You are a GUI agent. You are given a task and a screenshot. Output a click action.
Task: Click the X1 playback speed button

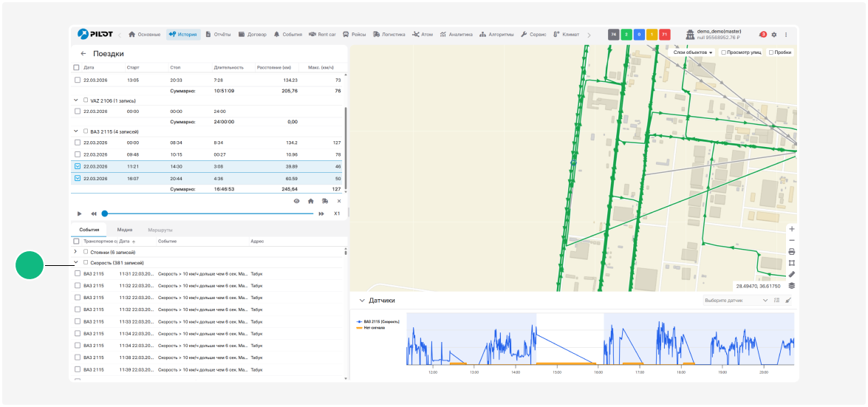click(337, 213)
